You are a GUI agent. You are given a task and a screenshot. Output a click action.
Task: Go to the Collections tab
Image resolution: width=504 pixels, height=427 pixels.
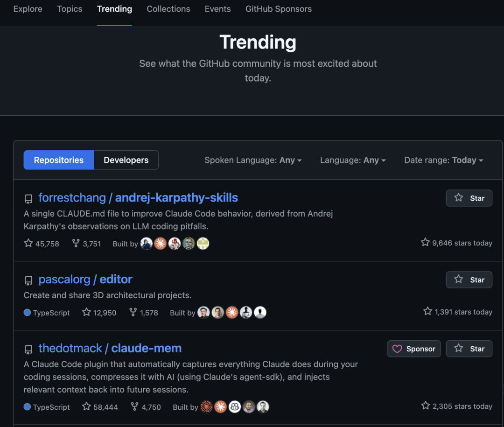coord(168,9)
